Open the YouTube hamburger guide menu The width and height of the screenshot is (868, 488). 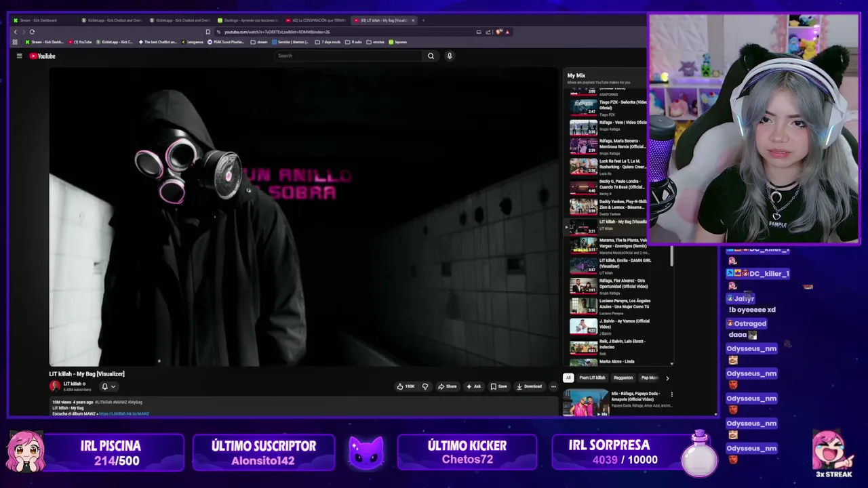[19, 56]
